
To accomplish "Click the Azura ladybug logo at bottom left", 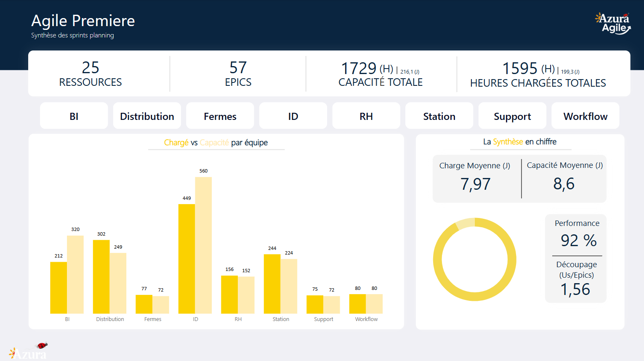I will (x=29, y=352).
